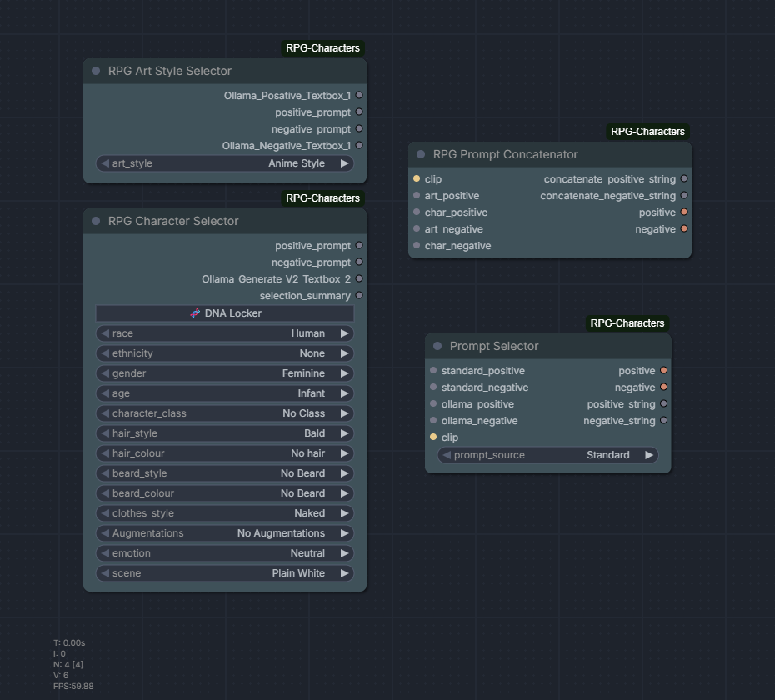The width and height of the screenshot is (775, 700).
Task: Click Concatenator orange positive output socket
Action: point(684,212)
